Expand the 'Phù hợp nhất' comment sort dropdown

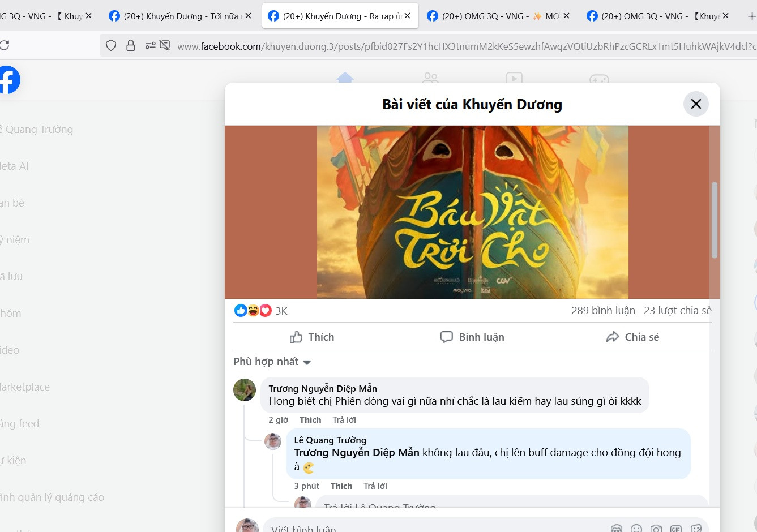click(x=272, y=362)
